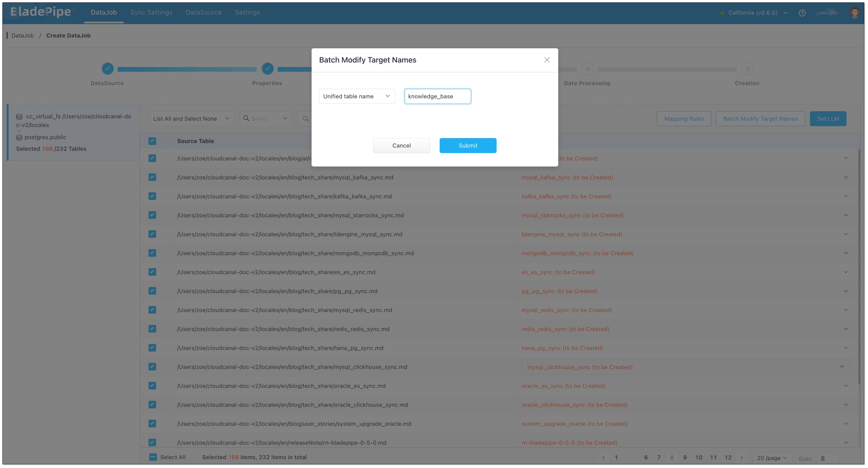Screen dimensions: 868x468
Task: Switch to the Sync Settings tab
Action: 151,13
